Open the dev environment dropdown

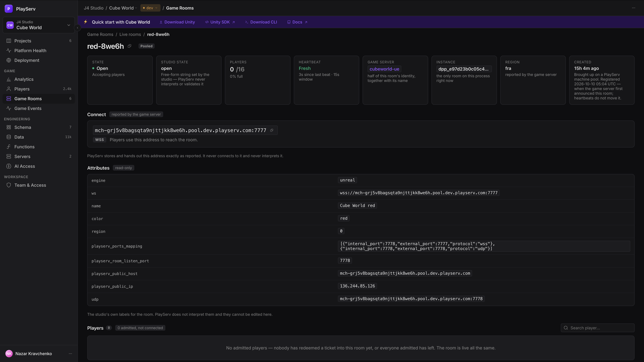pyautogui.click(x=150, y=8)
